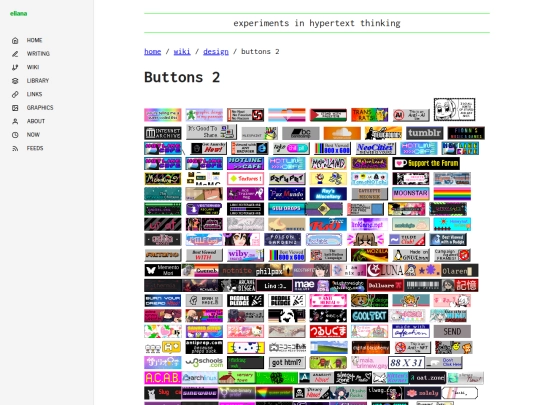
Task: Click the Pax Mundo badge
Action: 287,194
